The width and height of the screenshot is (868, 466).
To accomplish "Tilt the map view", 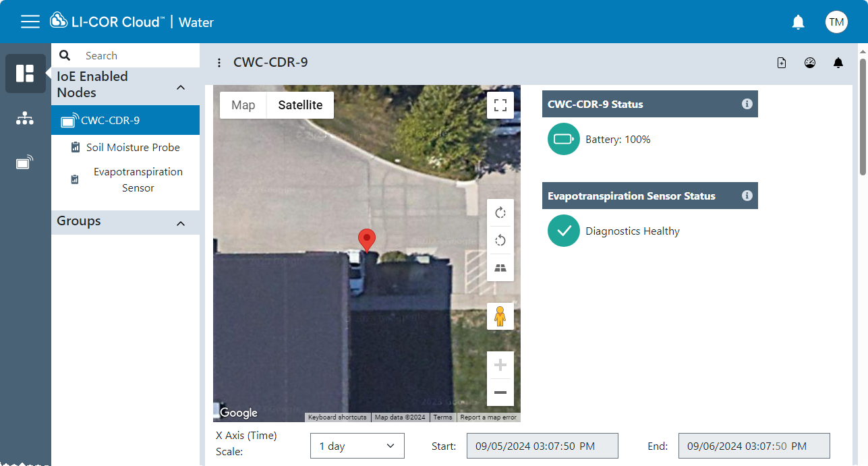I will click(x=500, y=268).
